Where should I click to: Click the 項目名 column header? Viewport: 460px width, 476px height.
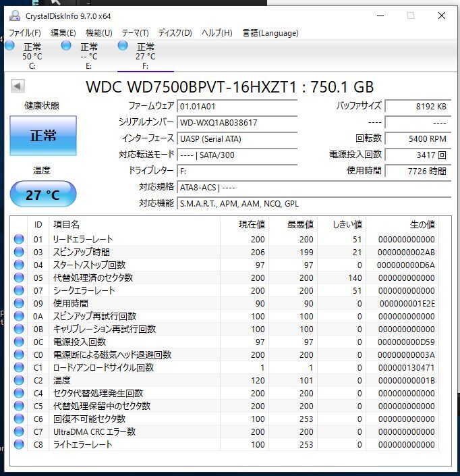[x=134, y=225]
